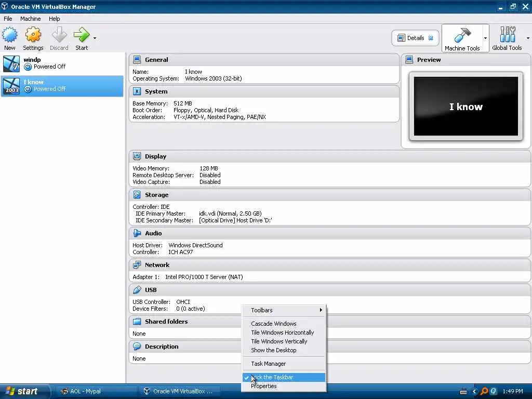The width and height of the screenshot is (532, 399).
Task: Expand the Start button dropdown arrow
Action: point(95,38)
